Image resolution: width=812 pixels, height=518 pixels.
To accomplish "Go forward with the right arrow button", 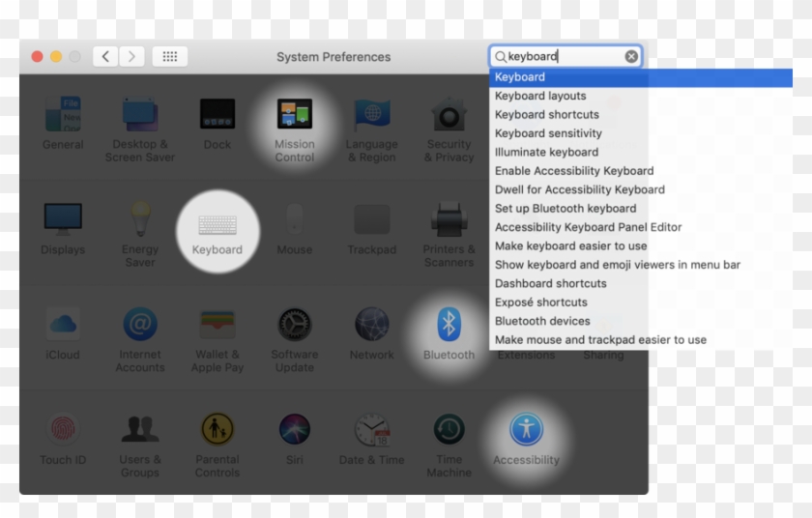I will (131, 56).
